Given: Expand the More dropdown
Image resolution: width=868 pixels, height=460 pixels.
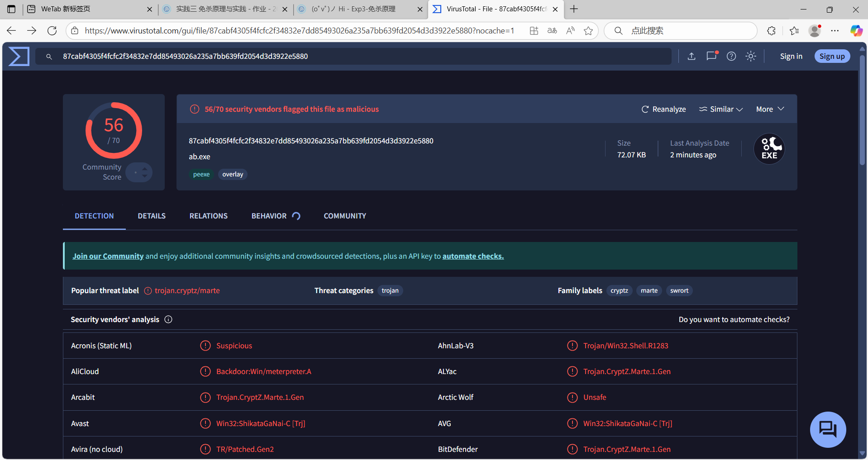Looking at the screenshot, I should tap(770, 109).
